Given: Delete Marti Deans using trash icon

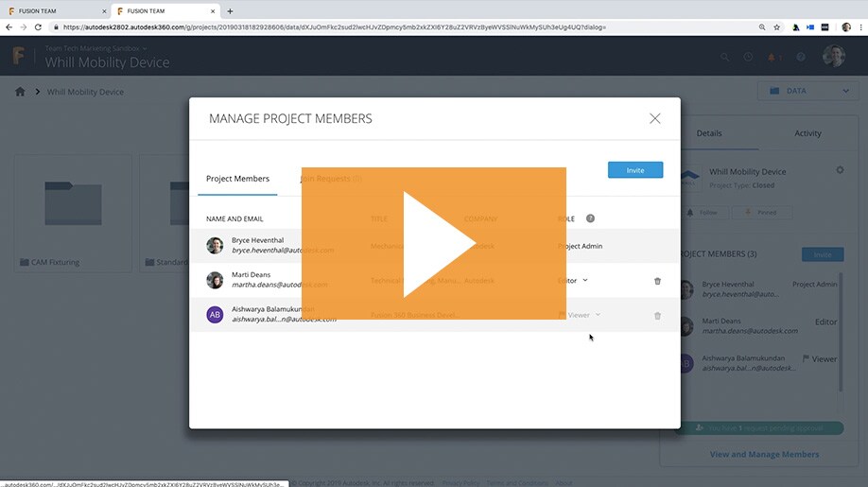Looking at the screenshot, I should click(x=657, y=281).
